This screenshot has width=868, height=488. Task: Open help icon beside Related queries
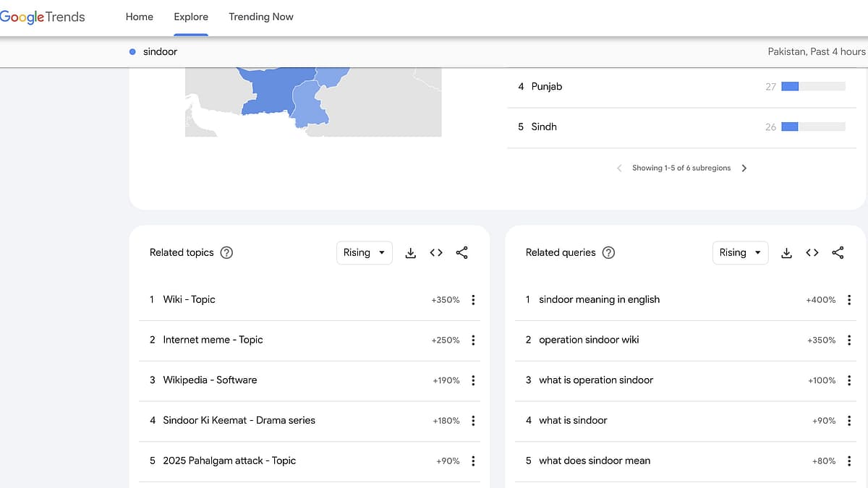pos(608,252)
